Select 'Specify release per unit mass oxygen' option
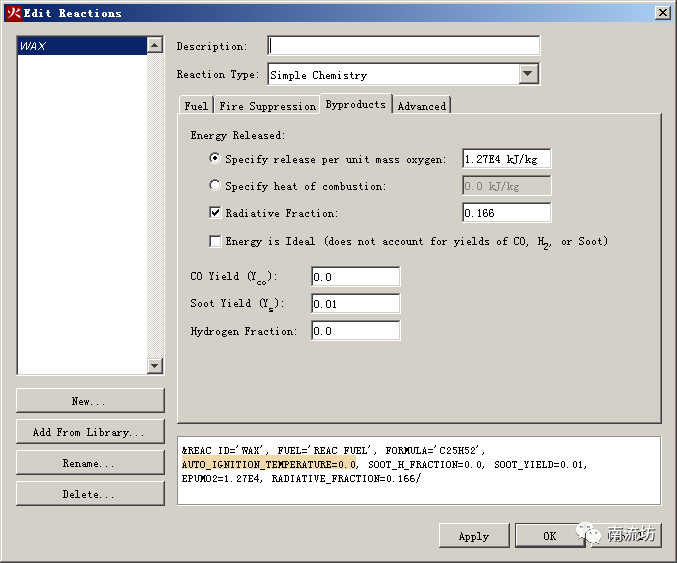This screenshot has width=677, height=563. [215, 159]
